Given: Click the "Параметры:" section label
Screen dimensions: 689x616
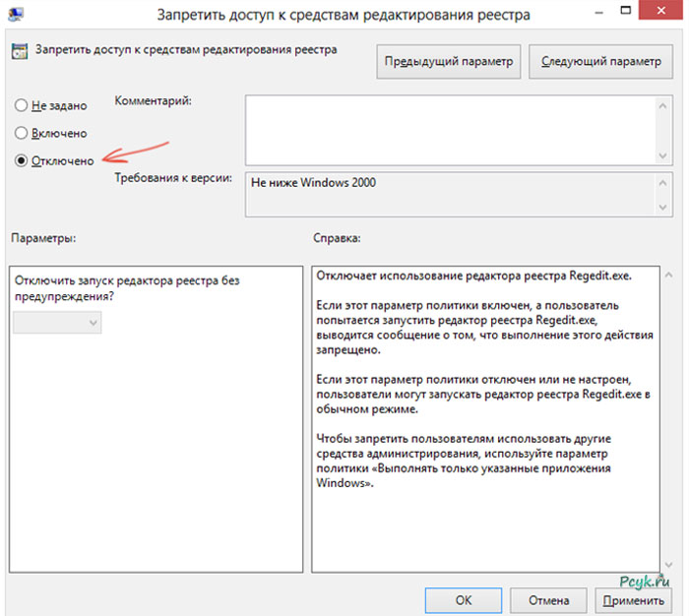Looking at the screenshot, I should [44, 239].
